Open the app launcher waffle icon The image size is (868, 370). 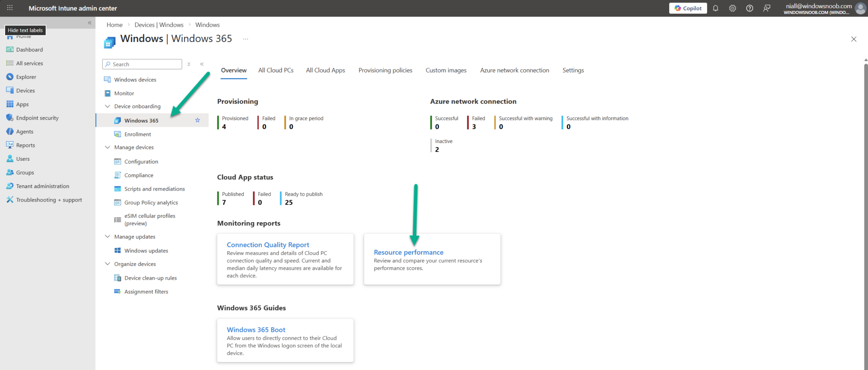tap(10, 8)
